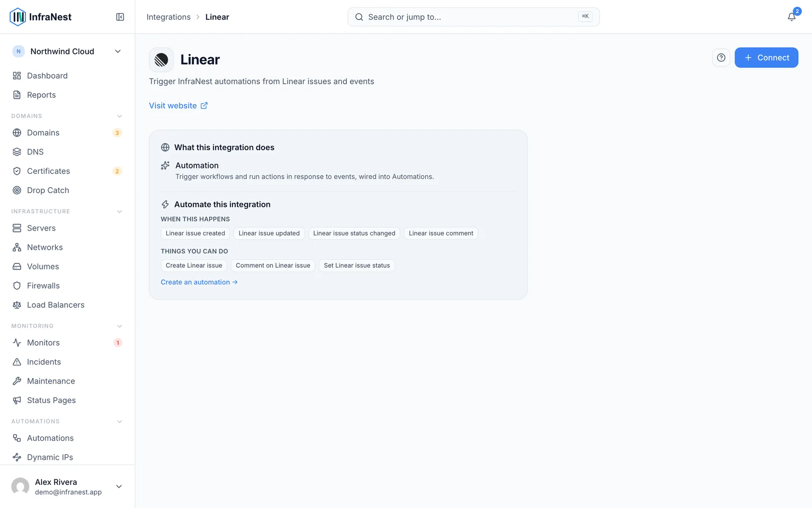Collapse the sidebar with the panel icon

(x=120, y=17)
